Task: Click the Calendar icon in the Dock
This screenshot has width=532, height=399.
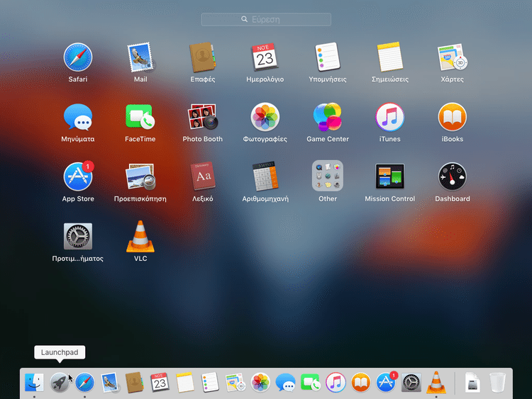Action: coord(160,382)
